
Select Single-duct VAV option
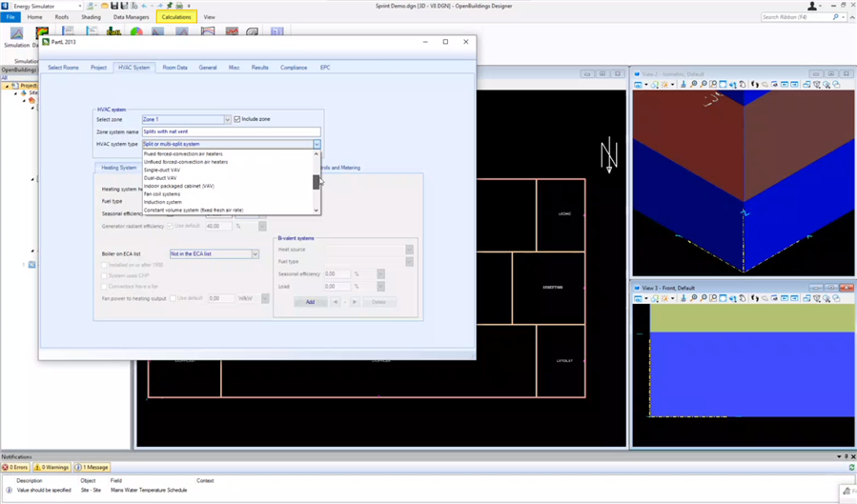click(162, 170)
